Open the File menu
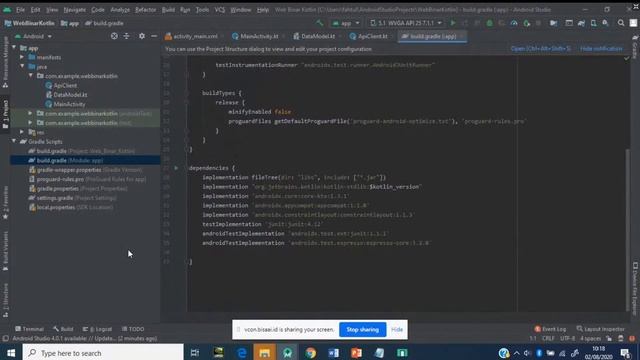Screen dimensions: 640x360 click(20, 9)
